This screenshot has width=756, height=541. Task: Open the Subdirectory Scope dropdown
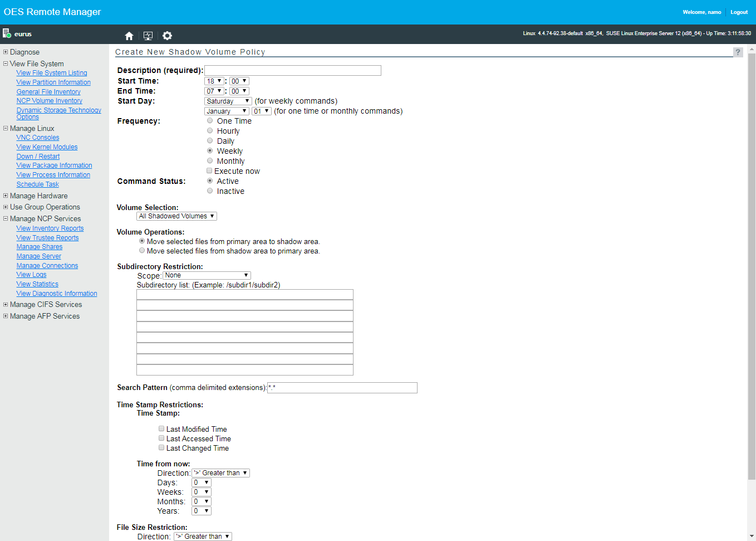pos(207,275)
